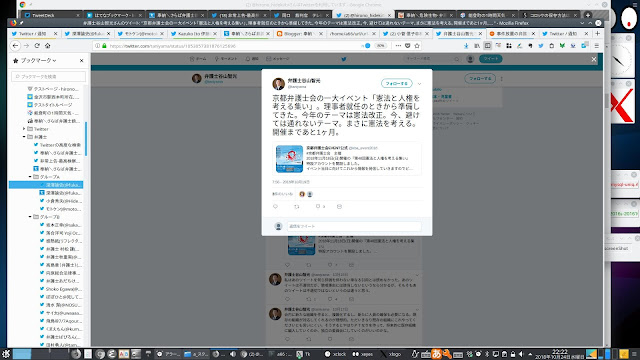
Task: Click the direct message envelope icon in popup
Action: [x=339, y=207]
